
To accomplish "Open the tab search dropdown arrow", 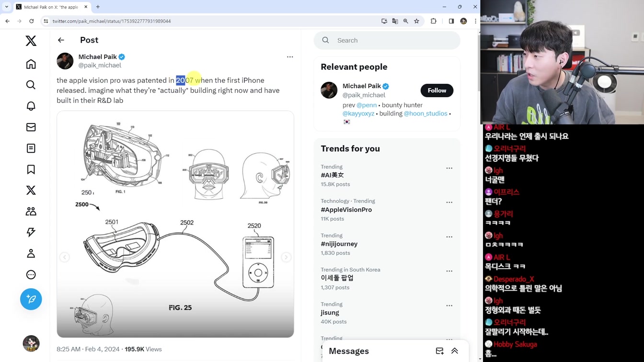I will point(7,7).
